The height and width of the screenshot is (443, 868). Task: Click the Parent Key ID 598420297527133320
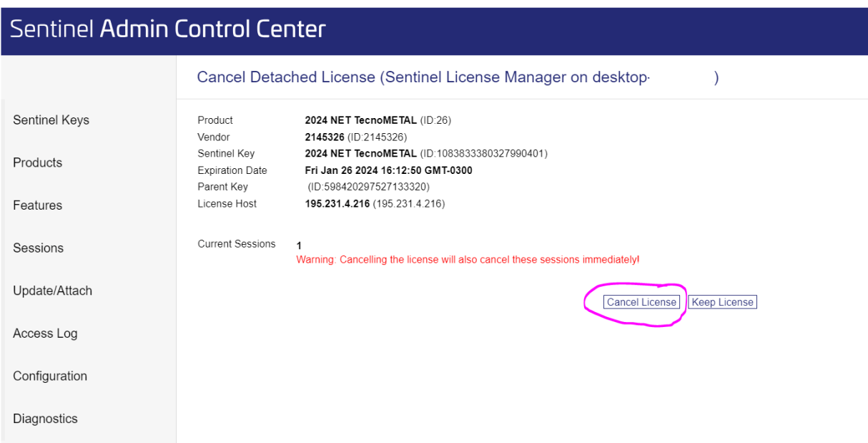pos(369,187)
